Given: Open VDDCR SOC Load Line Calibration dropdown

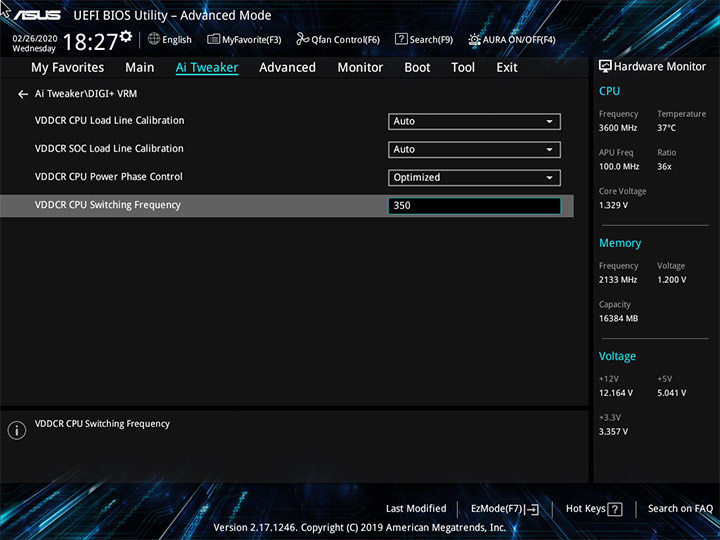Looking at the screenshot, I should pyautogui.click(x=474, y=149).
